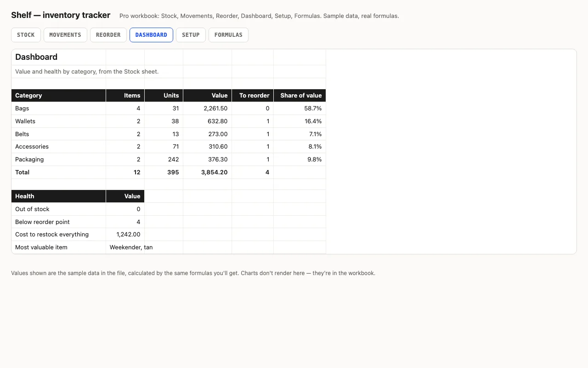Image resolution: width=588 pixels, height=368 pixels.
Task: Click the Belts value 273.00
Action: point(208,134)
